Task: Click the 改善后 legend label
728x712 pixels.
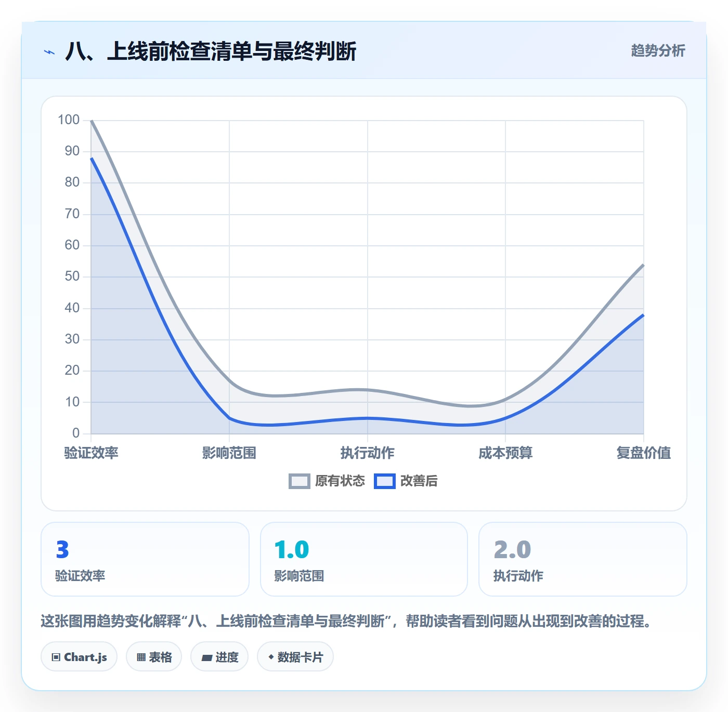Action: click(419, 481)
